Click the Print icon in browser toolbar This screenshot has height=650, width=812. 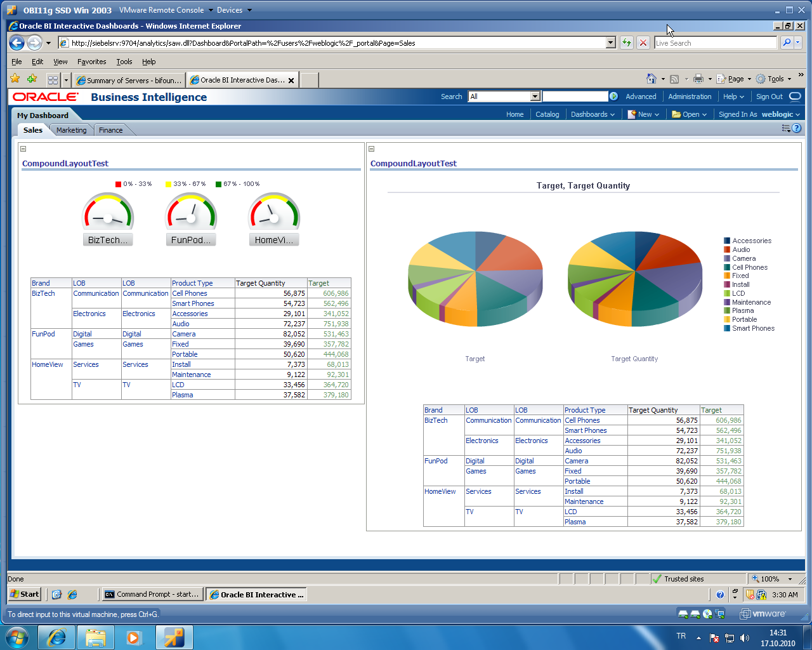(698, 78)
